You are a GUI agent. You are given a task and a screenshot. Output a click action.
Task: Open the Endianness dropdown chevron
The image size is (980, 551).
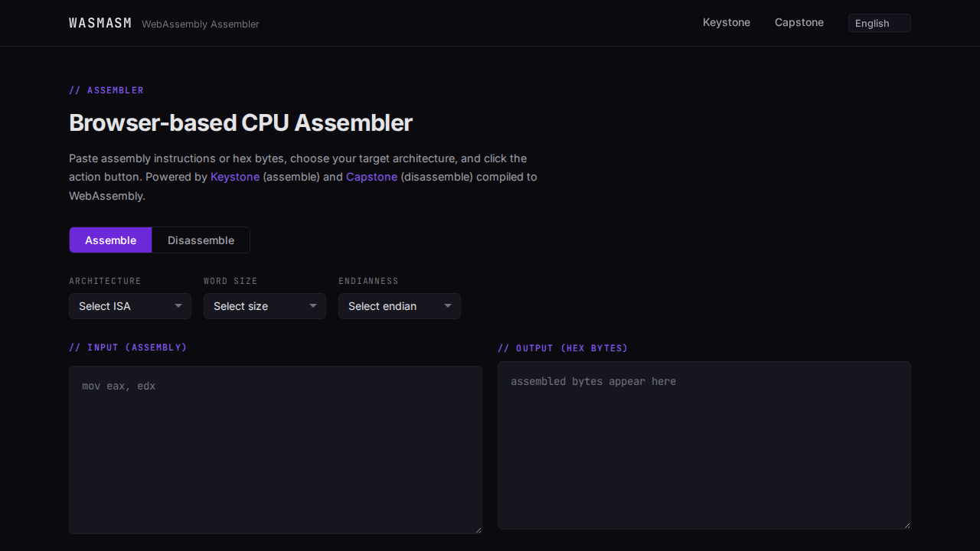coord(448,306)
